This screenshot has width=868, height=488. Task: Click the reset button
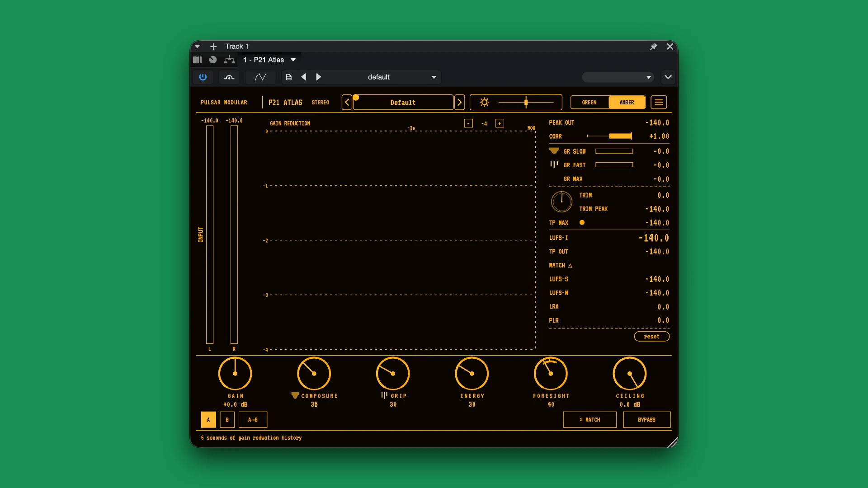(651, 337)
